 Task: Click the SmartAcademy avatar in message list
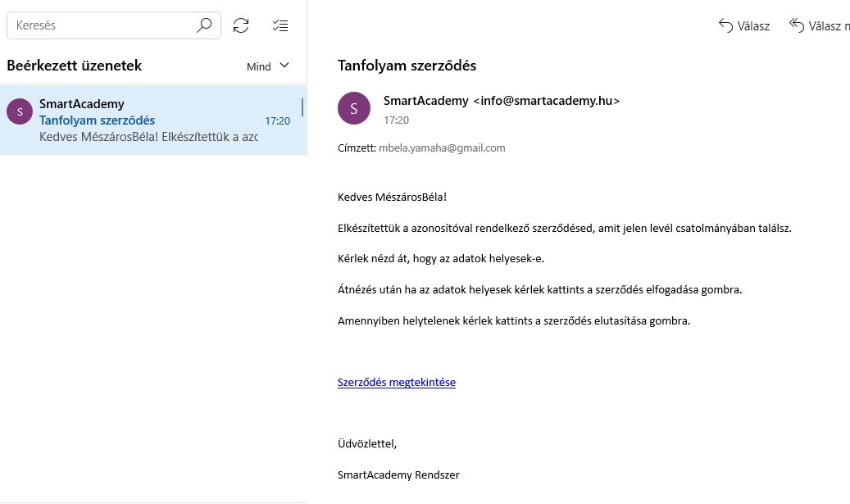click(20, 111)
